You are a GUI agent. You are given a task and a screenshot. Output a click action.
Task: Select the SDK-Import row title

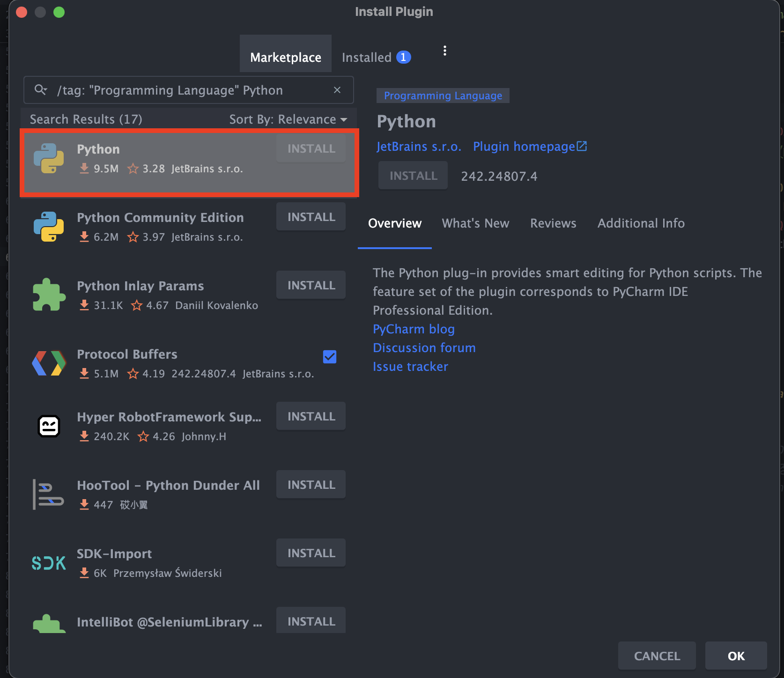pyautogui.click(x=114, y=554)
